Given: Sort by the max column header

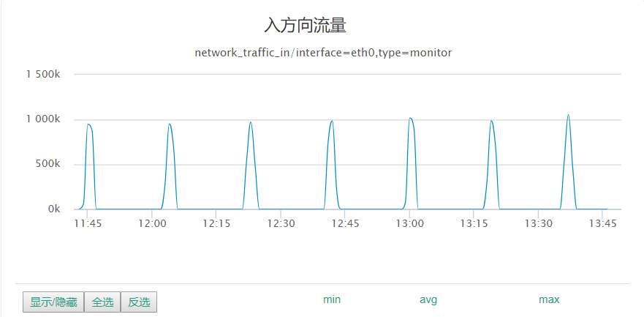Looking at the screenshot, I should 549,299.
